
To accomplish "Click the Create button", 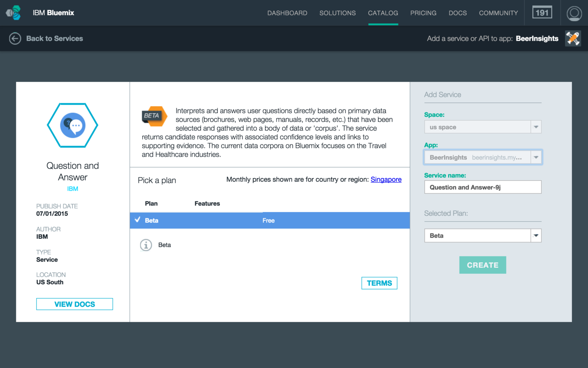I will [483, 265].
